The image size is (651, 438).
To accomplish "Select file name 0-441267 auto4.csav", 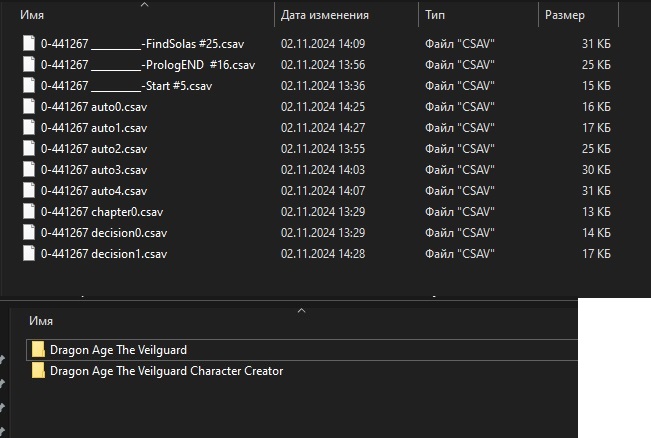I will click(x=94, y=191).
